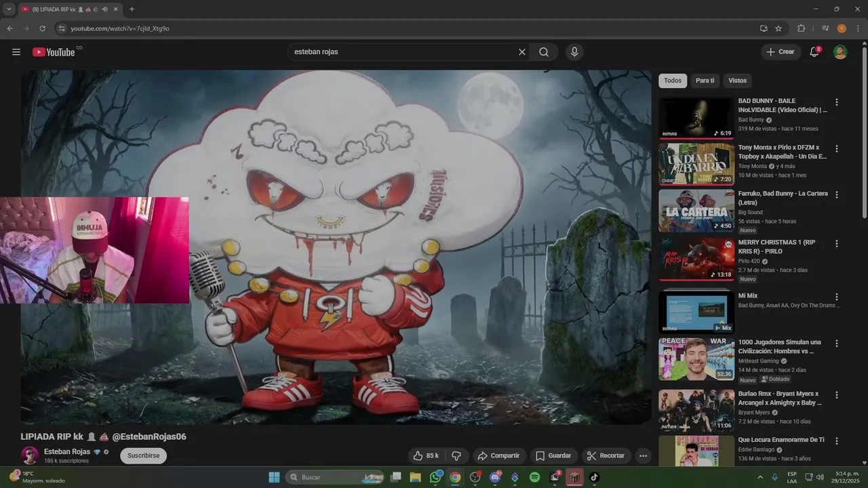Open the MrBeast Peace War thumbnail
The width and height of the screenshot is (868, 488).
[696, 359]
